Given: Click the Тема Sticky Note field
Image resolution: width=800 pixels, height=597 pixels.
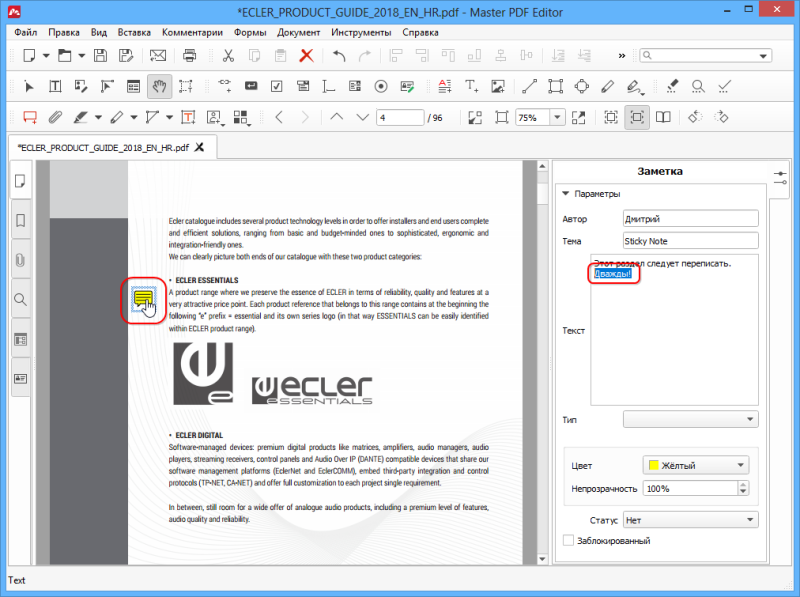Looking at the screenshot, I should [691, 241].
